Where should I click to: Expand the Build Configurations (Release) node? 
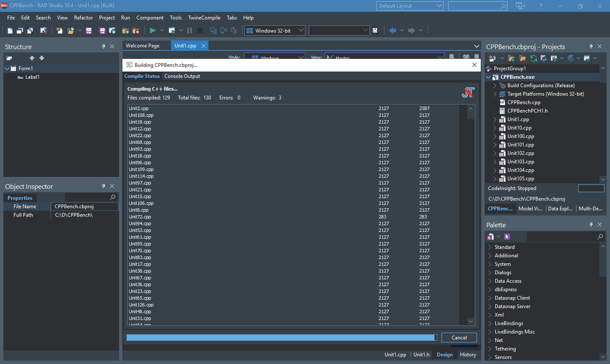495,85
